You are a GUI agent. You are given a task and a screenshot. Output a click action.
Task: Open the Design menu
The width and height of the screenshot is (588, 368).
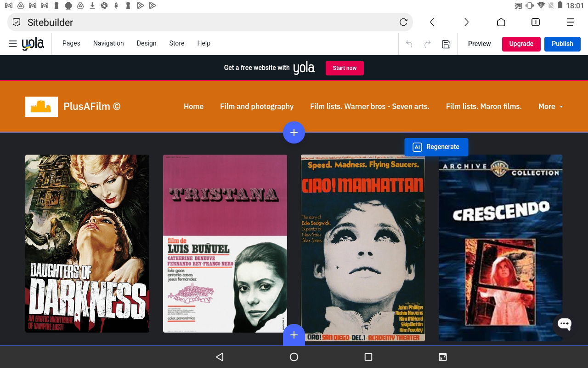click(147, 43)
